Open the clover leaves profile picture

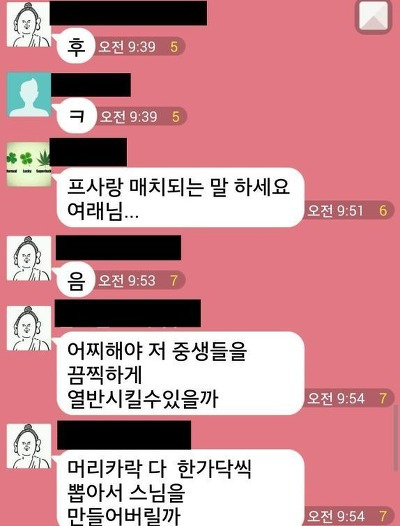point(29,164)
